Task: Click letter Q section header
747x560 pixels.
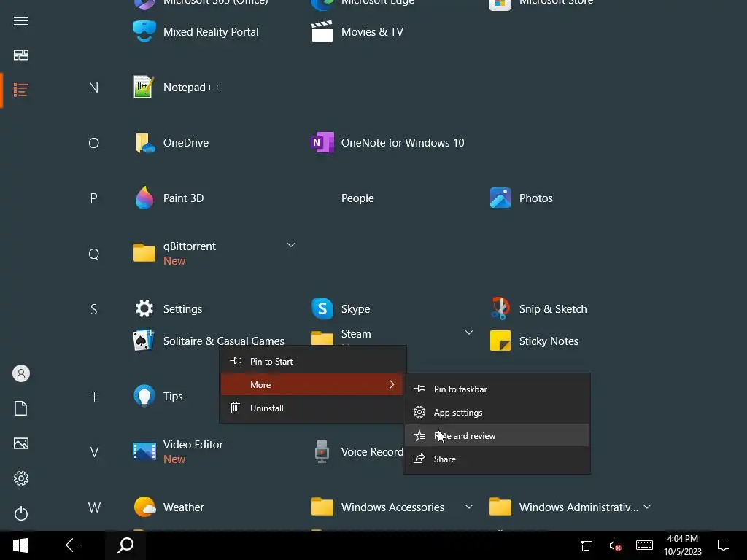Action: pyautogui.click(x=93, y=254)
